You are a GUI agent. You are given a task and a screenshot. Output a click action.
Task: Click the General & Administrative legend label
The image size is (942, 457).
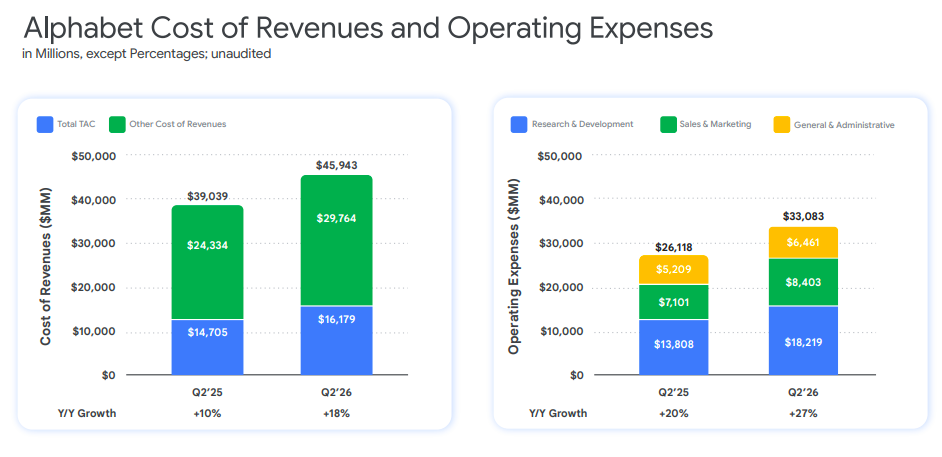coord(844,125)
